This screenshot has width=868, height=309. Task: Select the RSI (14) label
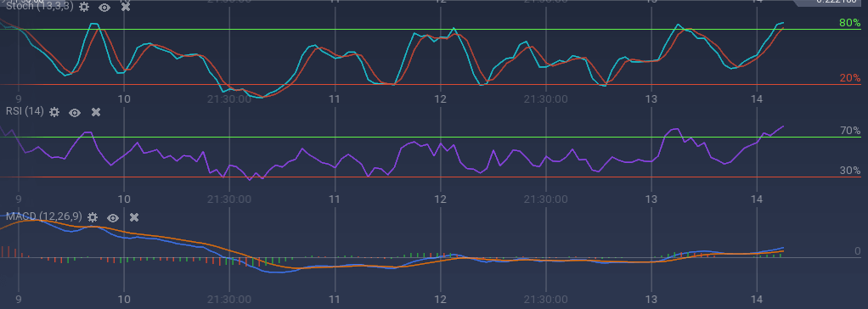(x=25, y=111)
